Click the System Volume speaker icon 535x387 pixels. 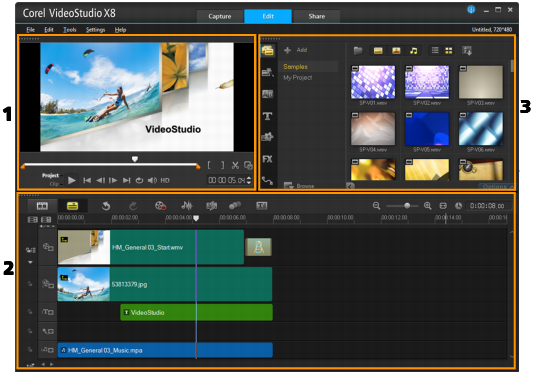pos(152,180)
